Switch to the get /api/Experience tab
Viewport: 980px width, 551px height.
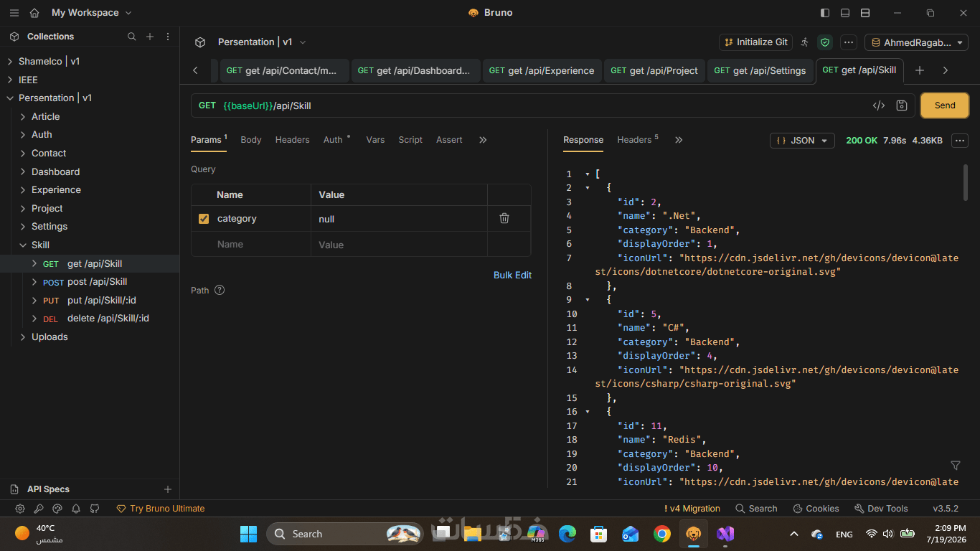(x=542, y=70)
